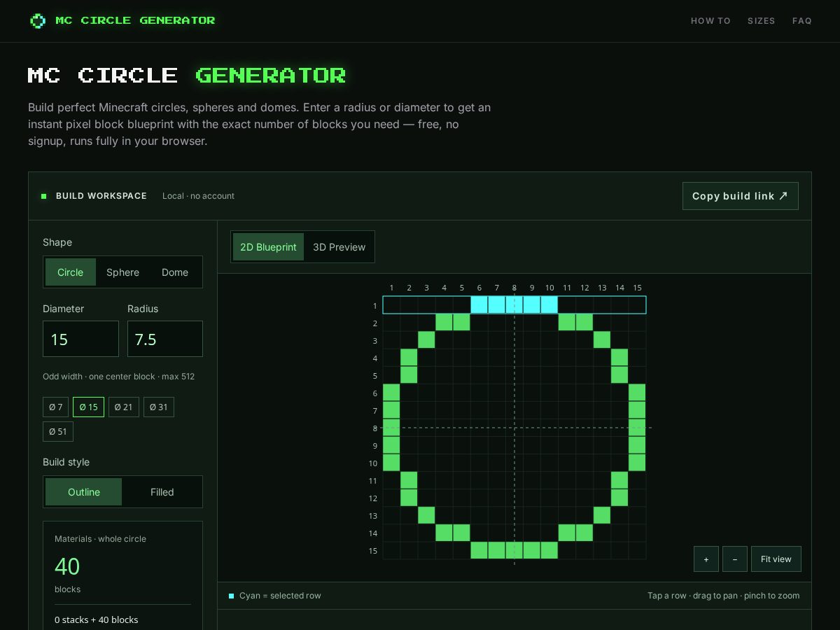Select blueprint row 12 by its label

click(373, 498)
